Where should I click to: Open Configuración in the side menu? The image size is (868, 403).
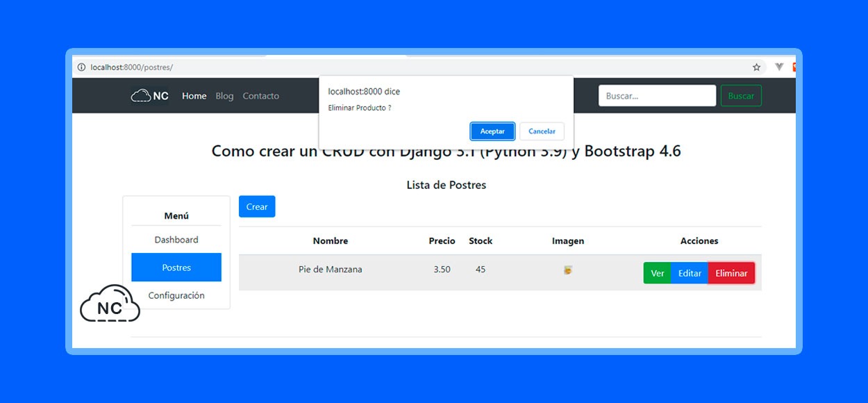[x=176, y=295]
